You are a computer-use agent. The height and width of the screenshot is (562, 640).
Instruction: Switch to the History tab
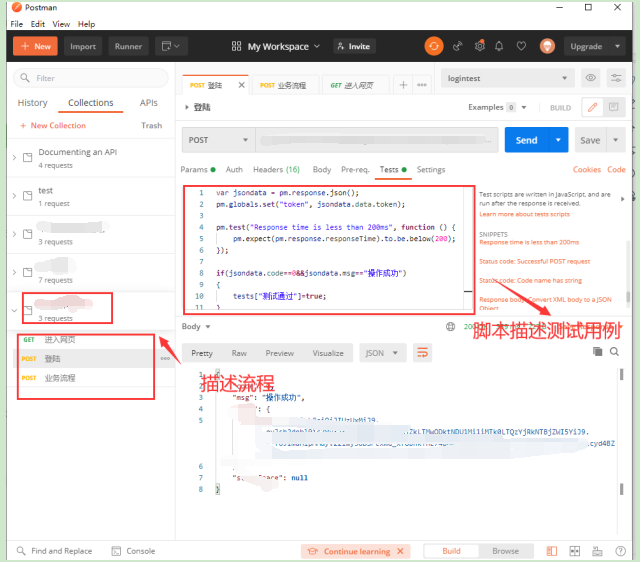(33, 103)
